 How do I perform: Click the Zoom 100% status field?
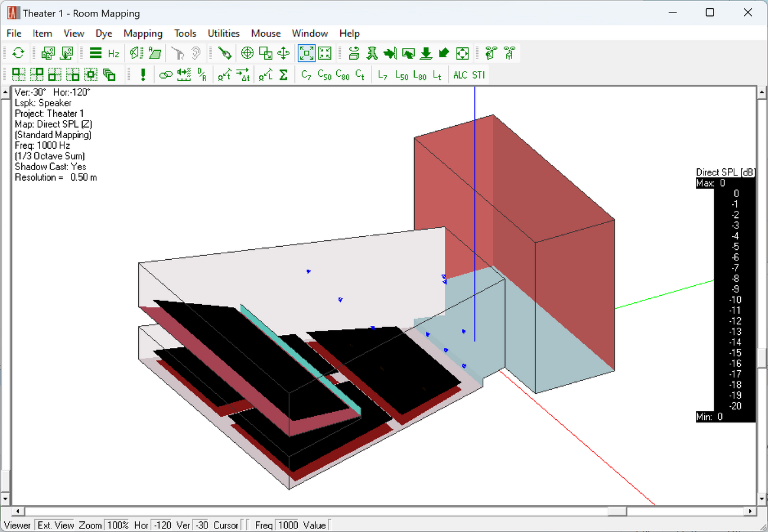pyautogui.click(x=118, y=525)
